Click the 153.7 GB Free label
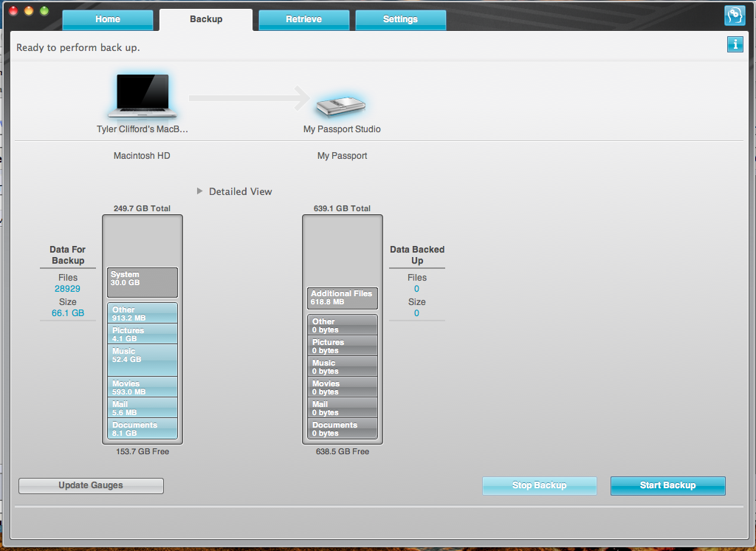756x551 pixels. (142, 451)
